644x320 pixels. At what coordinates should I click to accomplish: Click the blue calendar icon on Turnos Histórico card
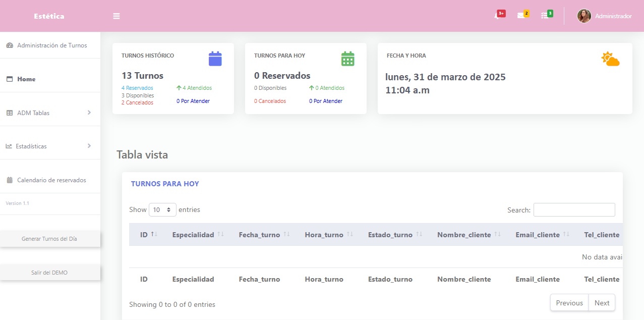[x=215, y=58]
